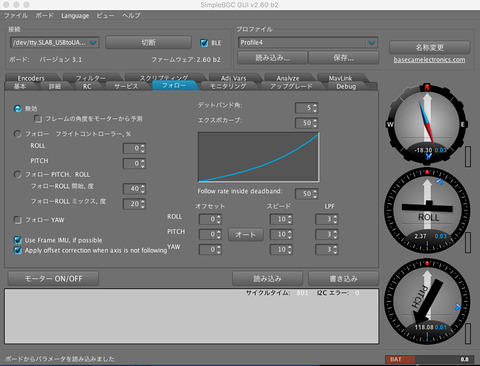Click the モーター ON/OFF button

53,279
